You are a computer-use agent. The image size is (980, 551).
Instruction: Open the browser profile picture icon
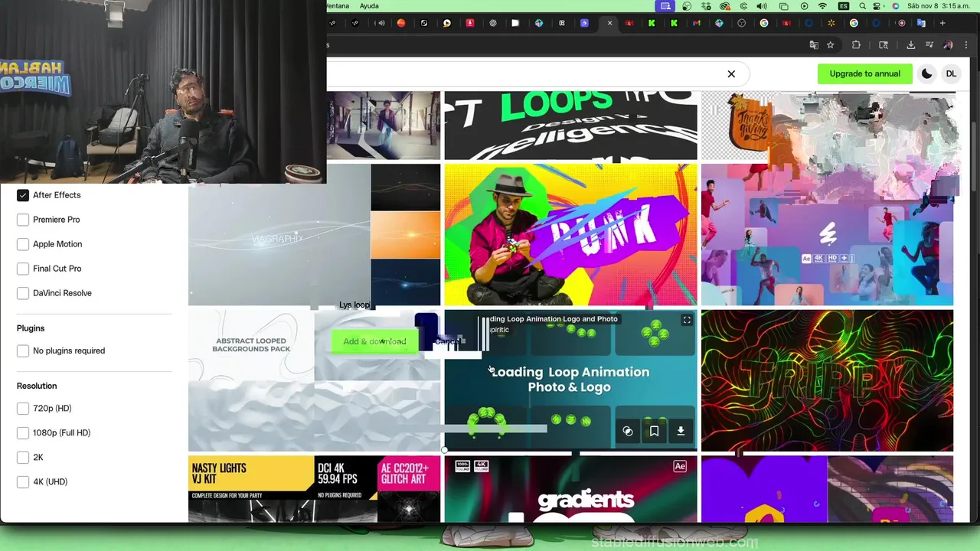(x=948, y=45)
